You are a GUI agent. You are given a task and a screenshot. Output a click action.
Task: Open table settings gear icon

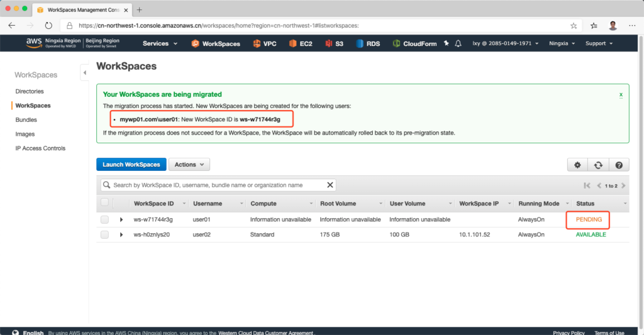[x=577, y=165]
